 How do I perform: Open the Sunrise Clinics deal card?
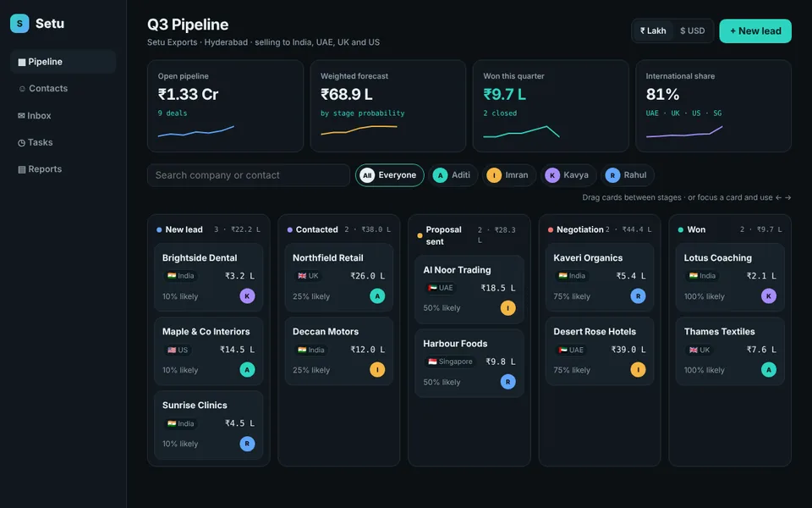coord(209,425)
